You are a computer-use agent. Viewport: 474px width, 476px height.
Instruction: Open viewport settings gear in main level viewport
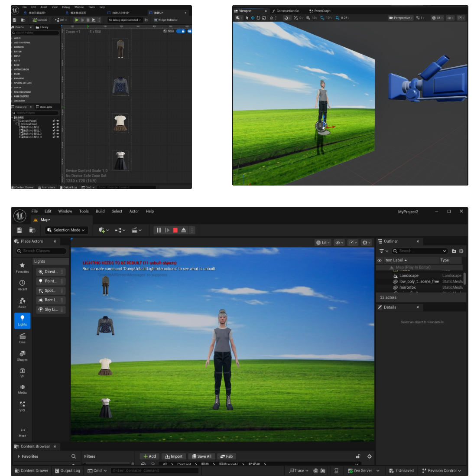pyautogui.click(x=366, y=243)
